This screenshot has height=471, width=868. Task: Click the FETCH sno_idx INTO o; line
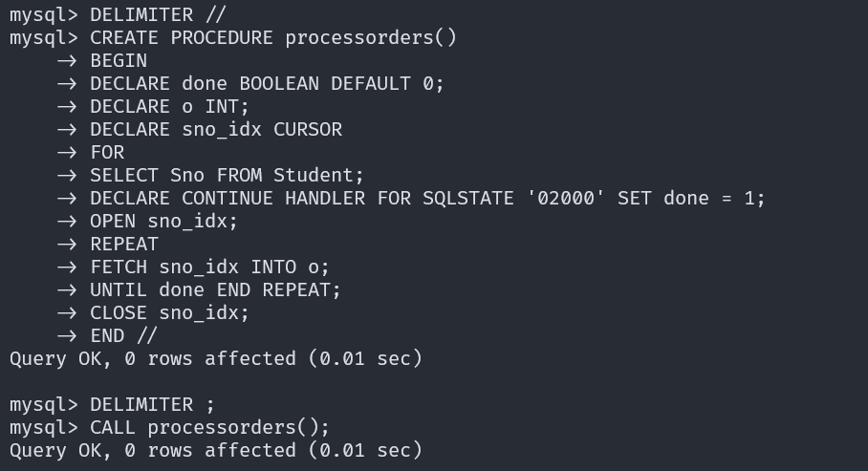(x=209, y=268)
